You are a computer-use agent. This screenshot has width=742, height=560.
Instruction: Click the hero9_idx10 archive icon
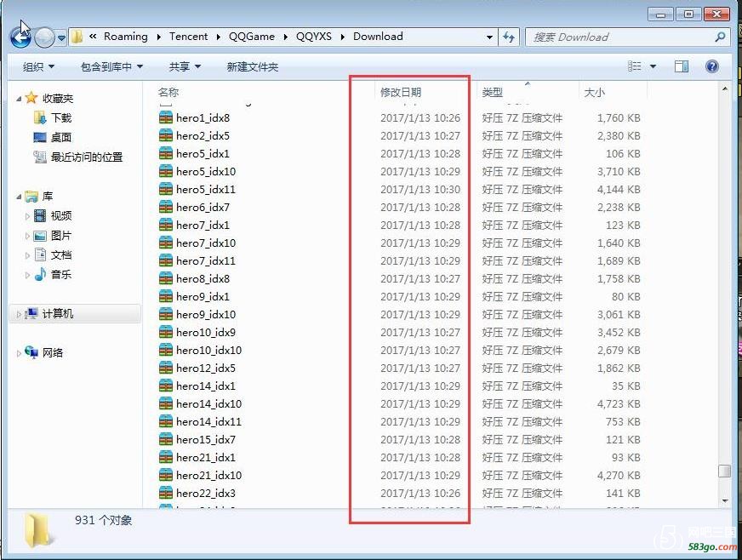[x=166, y=314]
